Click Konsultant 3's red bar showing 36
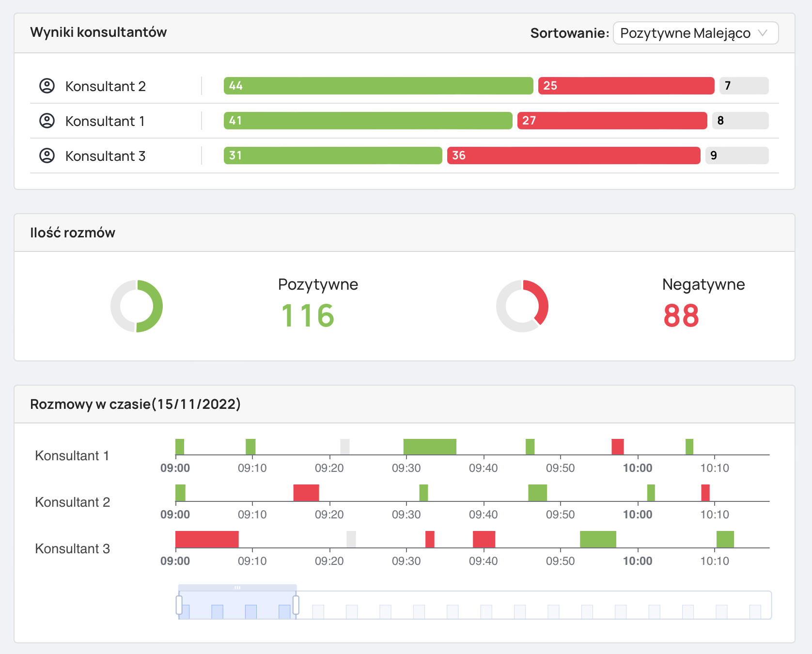 [573, 156]
